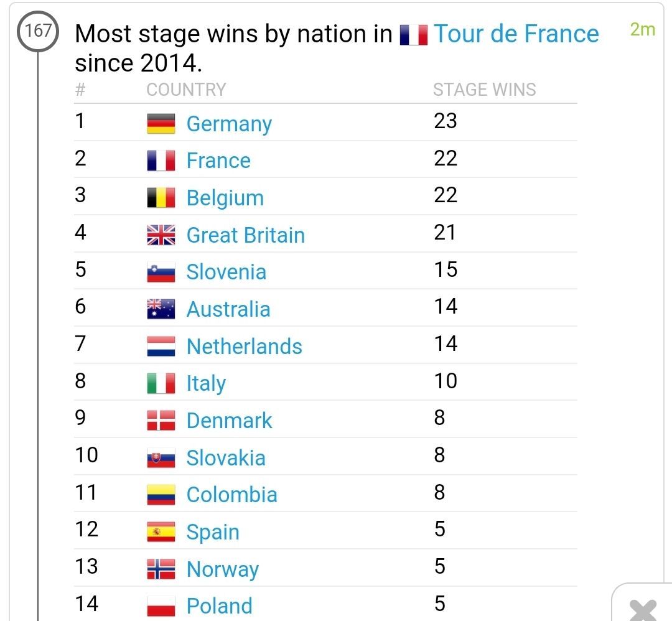Click the circled 167 post number
This screenshot has width=672, height=621.
coord(38,30)
